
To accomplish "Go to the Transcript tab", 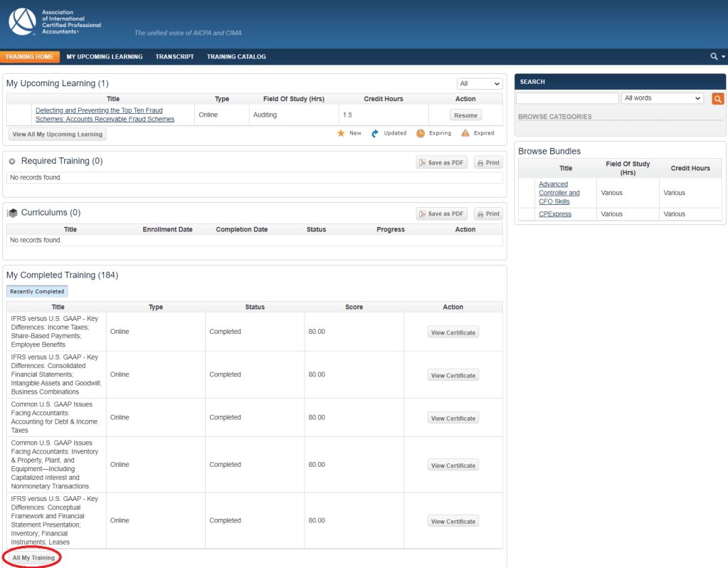I will click(x=174, y=57).
